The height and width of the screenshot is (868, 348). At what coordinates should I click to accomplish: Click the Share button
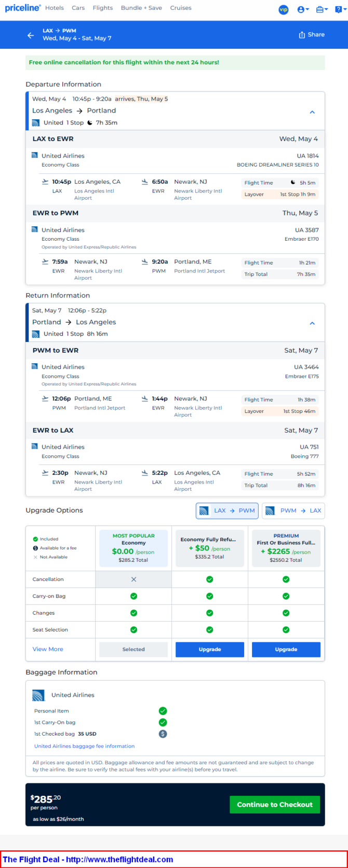pos(312,35)
